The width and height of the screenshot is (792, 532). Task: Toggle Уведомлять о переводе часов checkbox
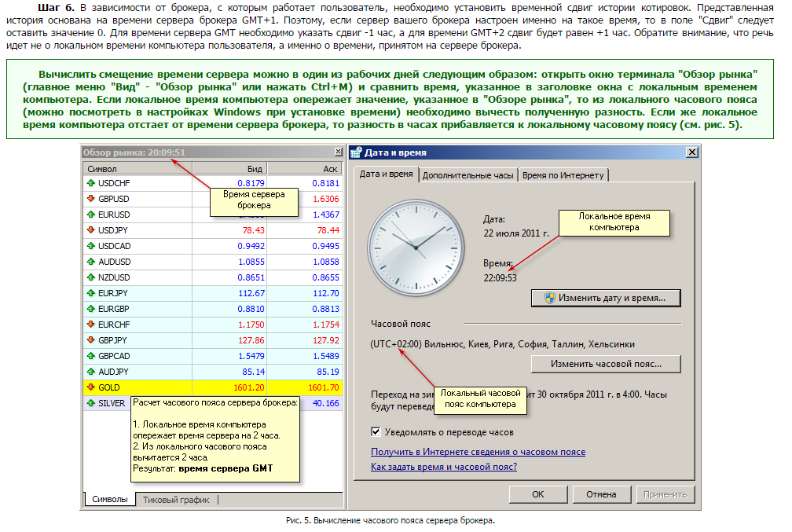click(376, 431)
